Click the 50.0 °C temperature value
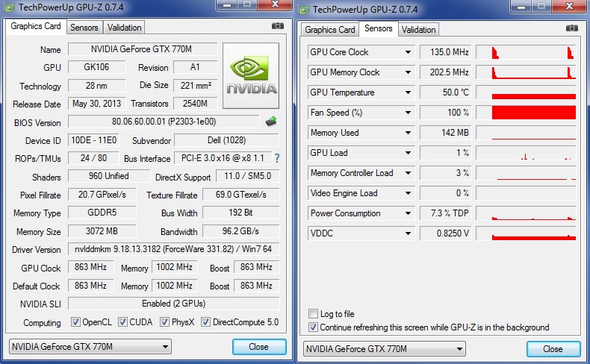This screenshot has height=364, width=590. click(x=446, y=92)
